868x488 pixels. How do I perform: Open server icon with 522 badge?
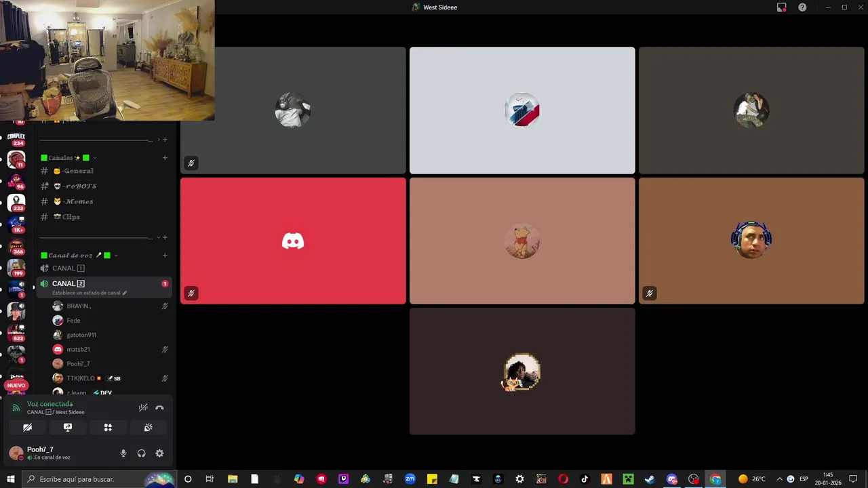16,333
